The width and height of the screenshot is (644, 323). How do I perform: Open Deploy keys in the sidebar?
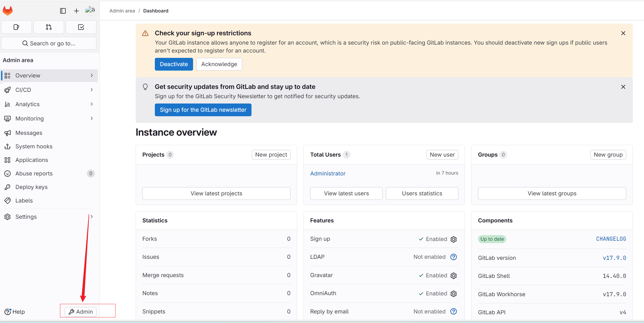50,187
